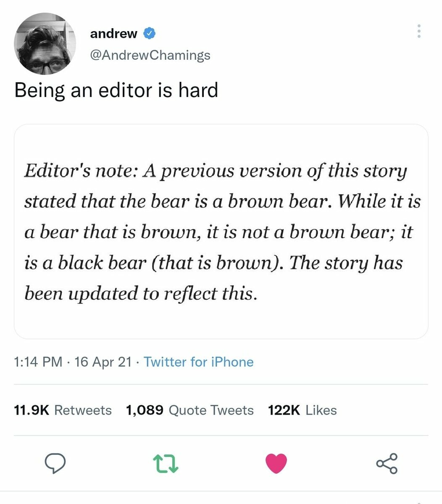
Task: Tap the reply speech bubble icon
Action: pos(55,463)
